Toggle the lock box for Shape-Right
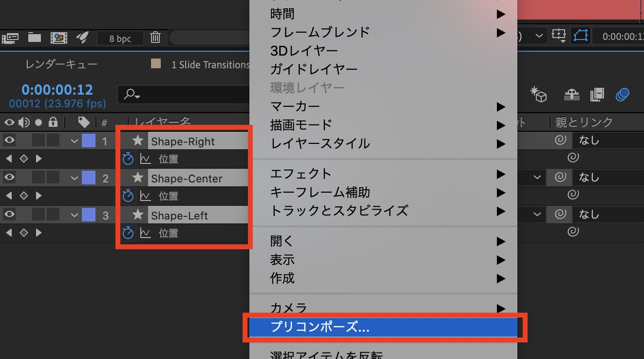Screen dimensions: 644x359 53,140
